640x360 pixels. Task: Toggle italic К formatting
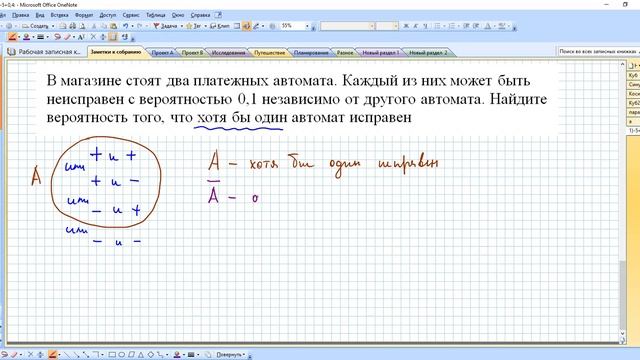coord(416,26)
